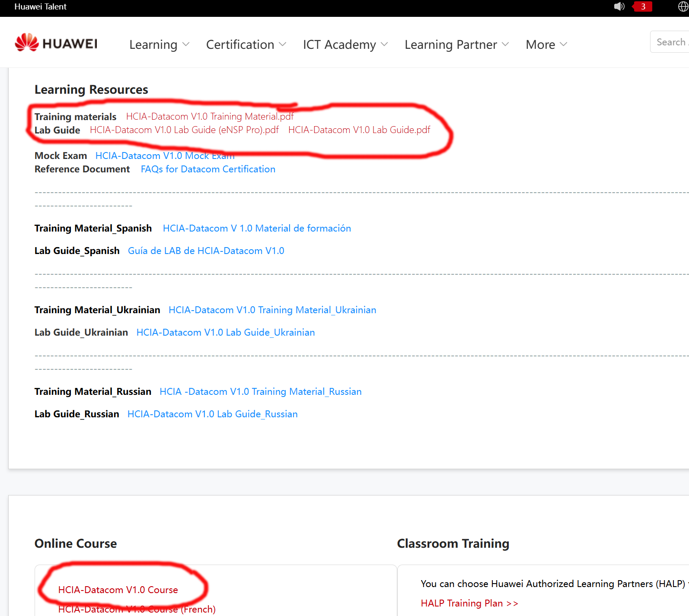Open FAQs for Datacom Certification
This screenshot has height=616, width=689.
coord(208,169)
